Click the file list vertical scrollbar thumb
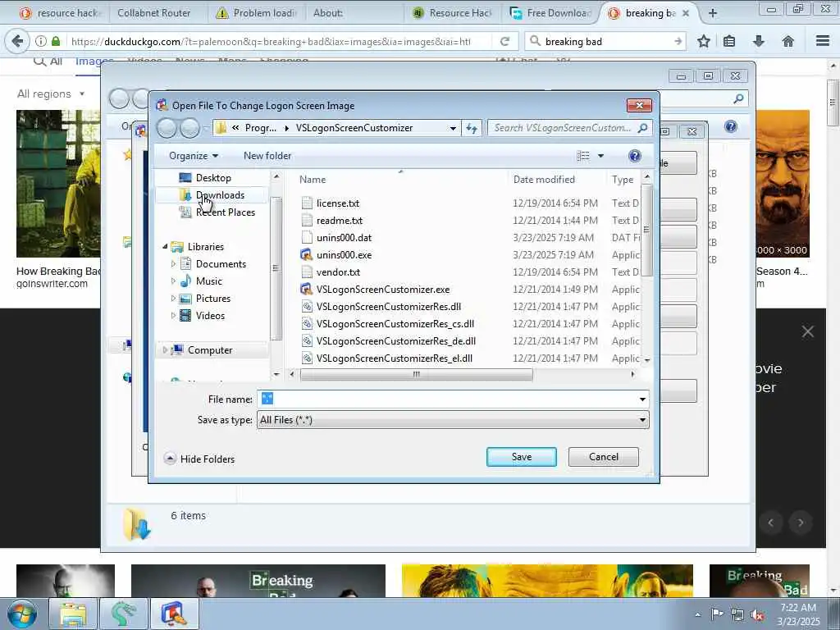The height and width of the screenshot is (630, 840). click(646, 230)
